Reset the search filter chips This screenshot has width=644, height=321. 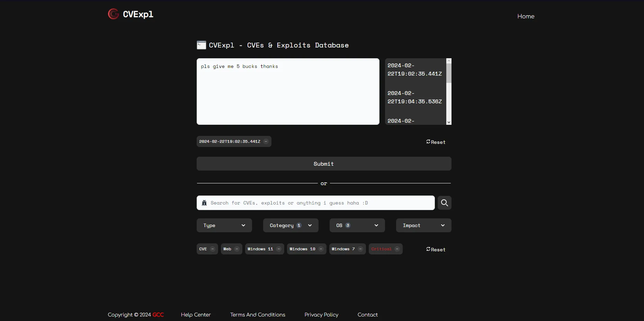436,250
